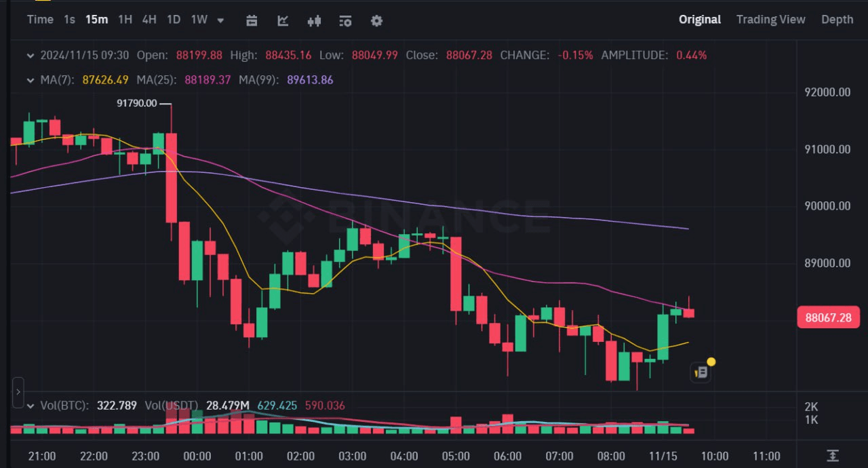Switch to the 1D interval
The image size is (868, 468).
[x=174, y=20]
